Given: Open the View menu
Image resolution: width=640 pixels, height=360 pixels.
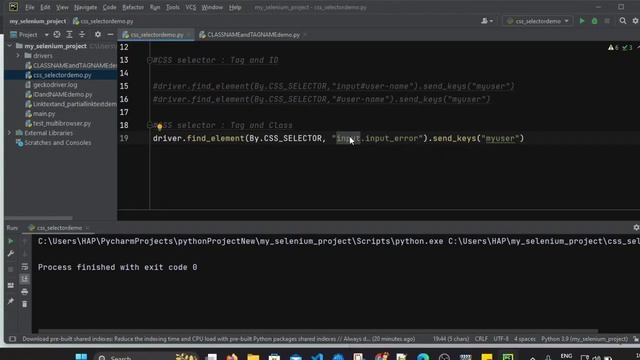Looking at the screenshot, I should coord(62,7).
